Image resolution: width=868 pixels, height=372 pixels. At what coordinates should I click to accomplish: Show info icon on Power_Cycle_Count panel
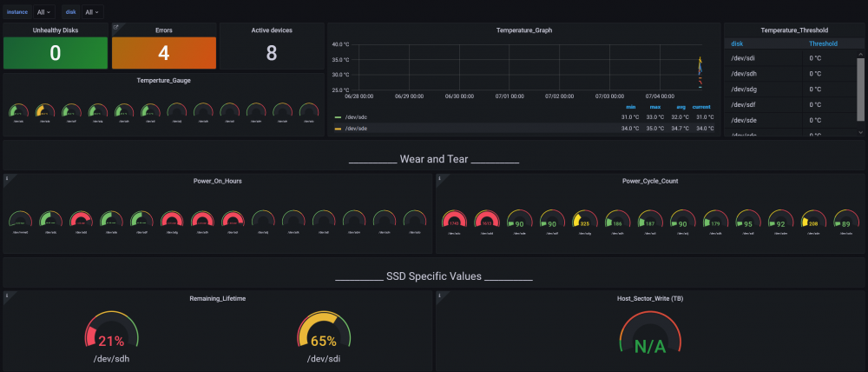[440, 178]
